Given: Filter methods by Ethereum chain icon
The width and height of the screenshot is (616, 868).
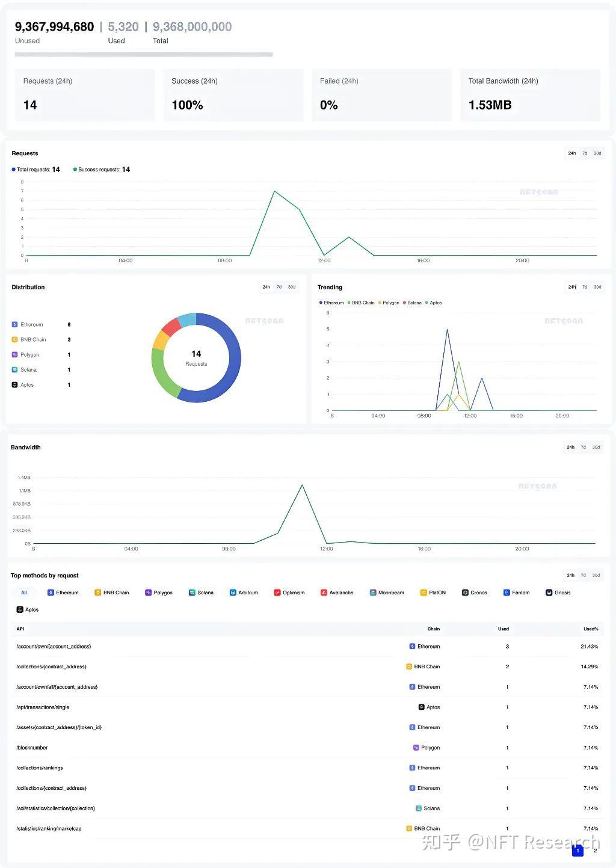Looking at the screenshot, I should (51, 593).
